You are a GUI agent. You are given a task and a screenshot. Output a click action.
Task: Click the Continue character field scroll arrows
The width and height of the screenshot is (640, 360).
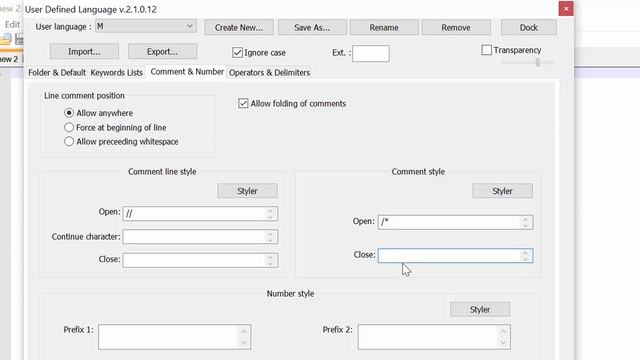coord(270,237)
